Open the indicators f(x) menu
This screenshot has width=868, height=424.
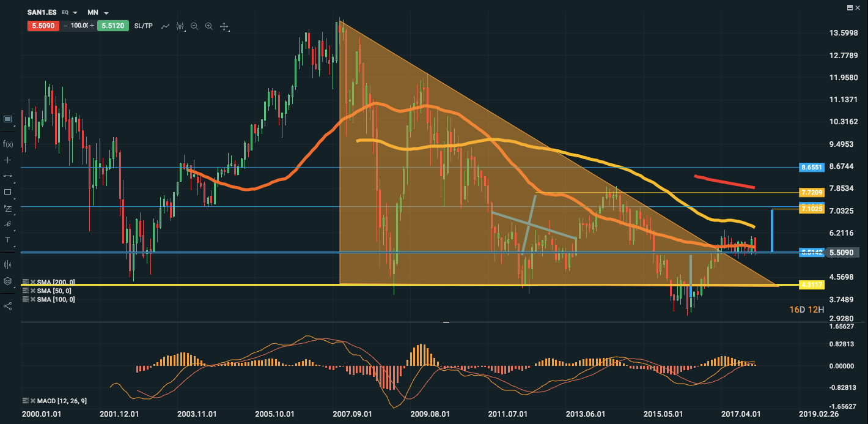[x=8, y=144]
